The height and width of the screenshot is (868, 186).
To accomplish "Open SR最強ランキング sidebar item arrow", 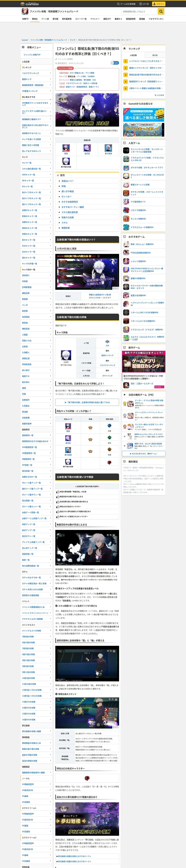I will (x=51, y=91).
